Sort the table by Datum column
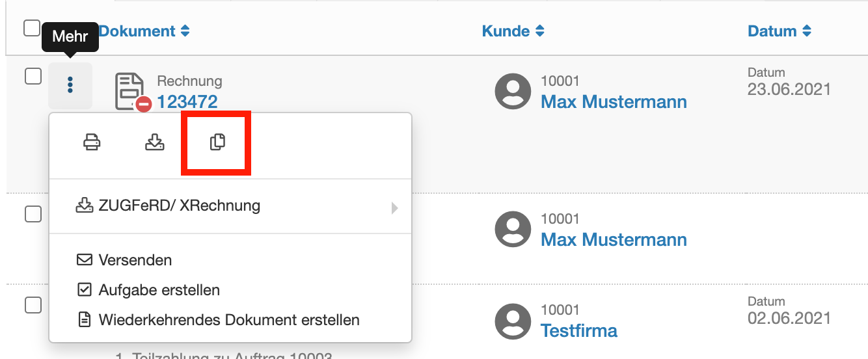868x359 pixels. (780, 31)
